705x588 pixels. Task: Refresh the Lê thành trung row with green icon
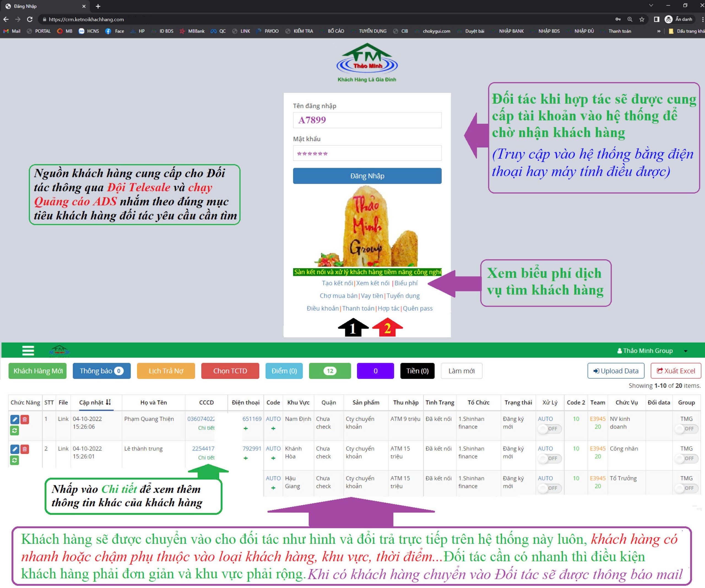pos(14,460)
